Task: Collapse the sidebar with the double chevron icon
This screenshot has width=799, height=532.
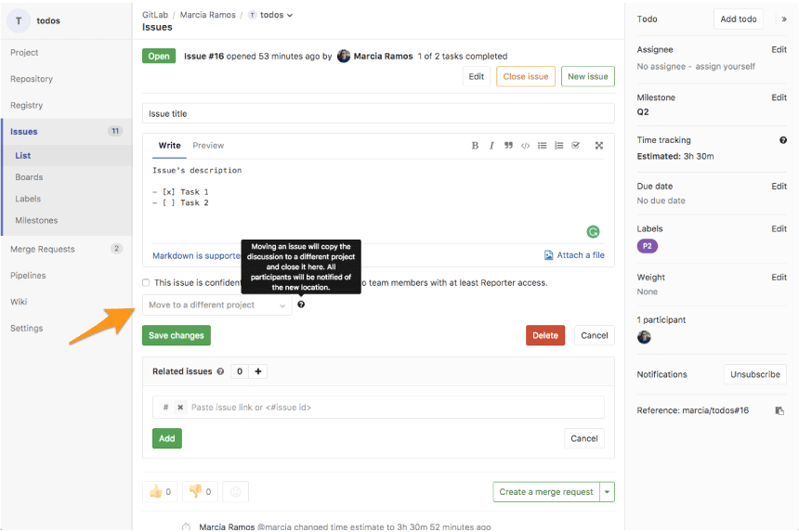Action: [x=784, y=19]
